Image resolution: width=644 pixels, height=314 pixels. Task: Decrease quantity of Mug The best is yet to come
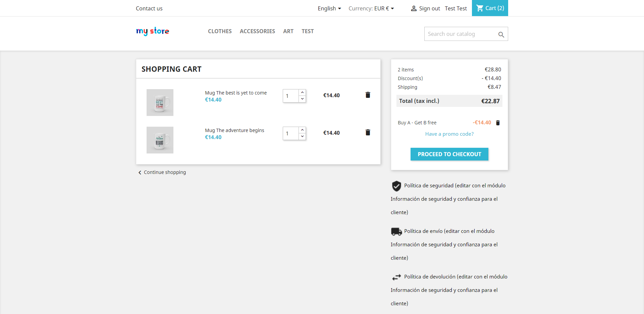pos(302,99)
